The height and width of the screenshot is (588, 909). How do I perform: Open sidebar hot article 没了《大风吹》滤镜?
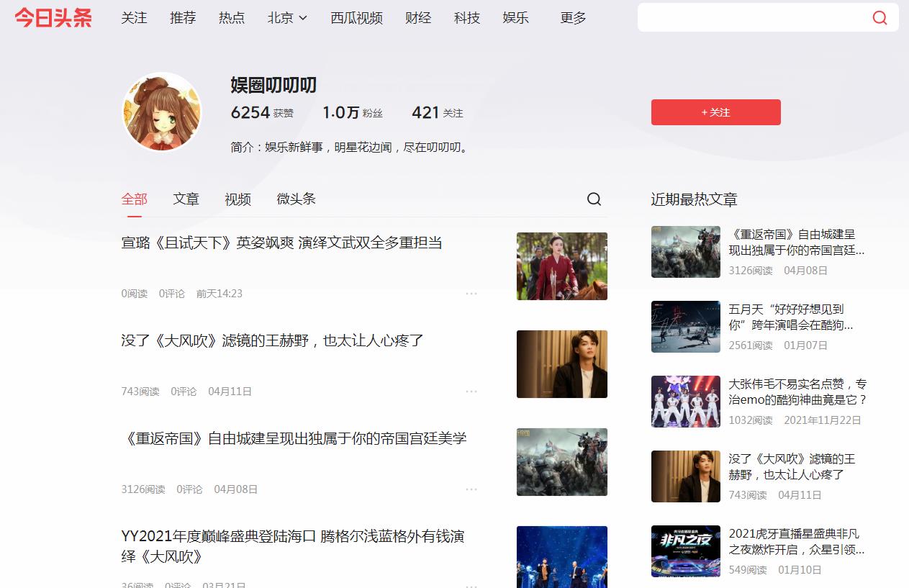(x=792, y=467)
